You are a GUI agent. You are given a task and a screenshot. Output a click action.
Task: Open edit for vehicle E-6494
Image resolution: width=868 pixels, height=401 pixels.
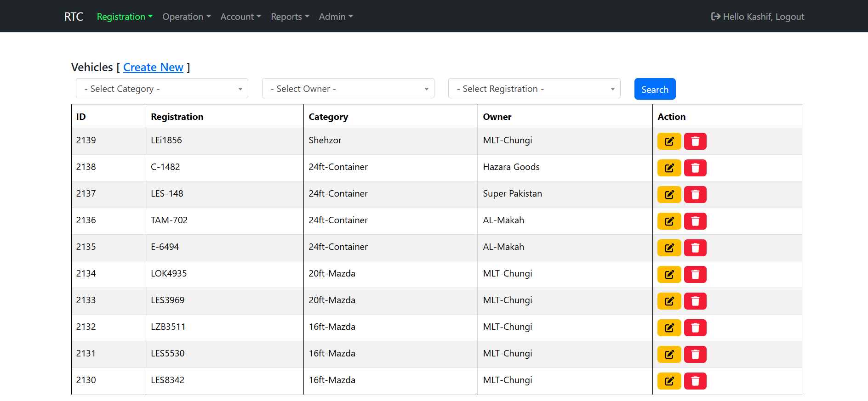click(x=669, y=248)
